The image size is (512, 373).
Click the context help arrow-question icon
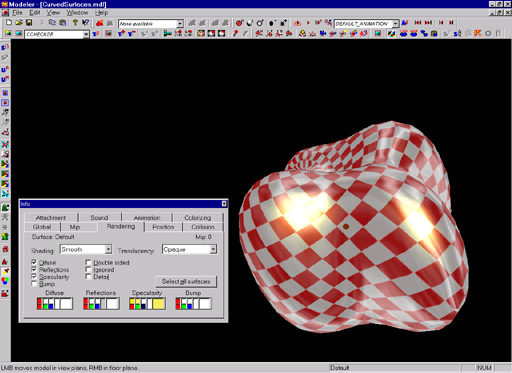(x=86, y=23)
